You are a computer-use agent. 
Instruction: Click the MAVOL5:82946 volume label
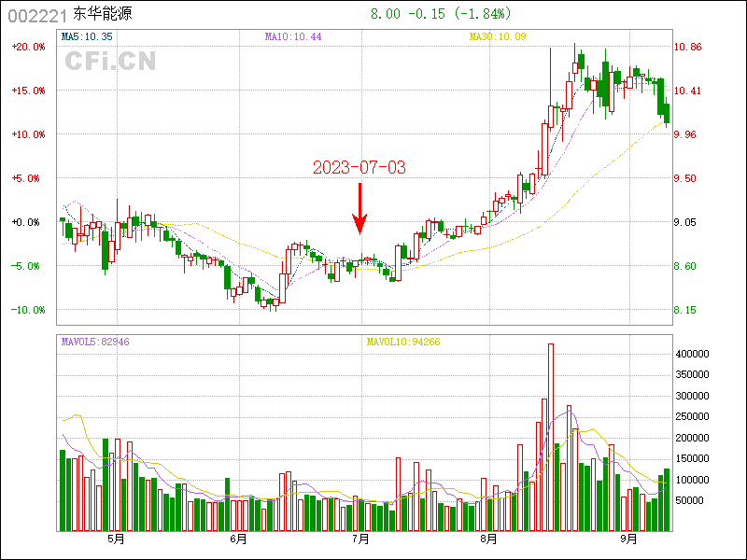(x=95, y=343)
